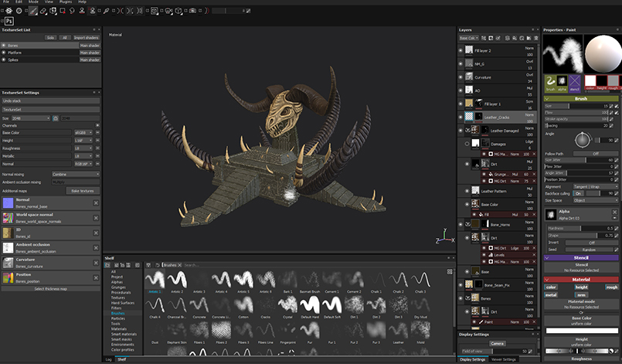The width and height of the screenshot is (622, 364).
Task: Click the Import shaders button
Action: 86,38
